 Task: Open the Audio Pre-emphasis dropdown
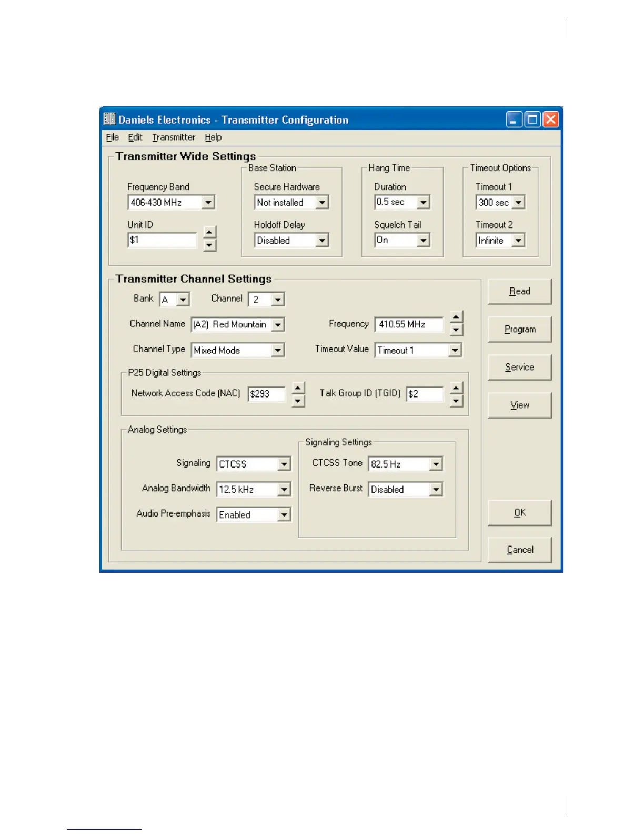coord(284,514)
